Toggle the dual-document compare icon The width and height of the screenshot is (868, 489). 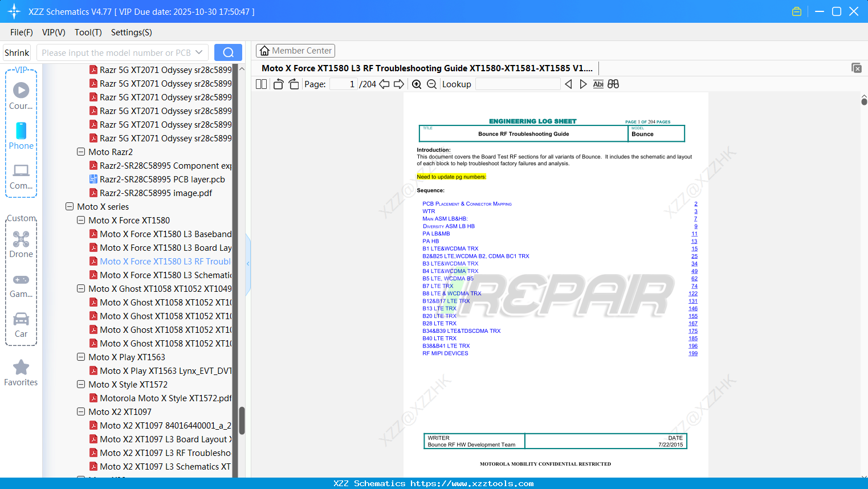(613, 84)
